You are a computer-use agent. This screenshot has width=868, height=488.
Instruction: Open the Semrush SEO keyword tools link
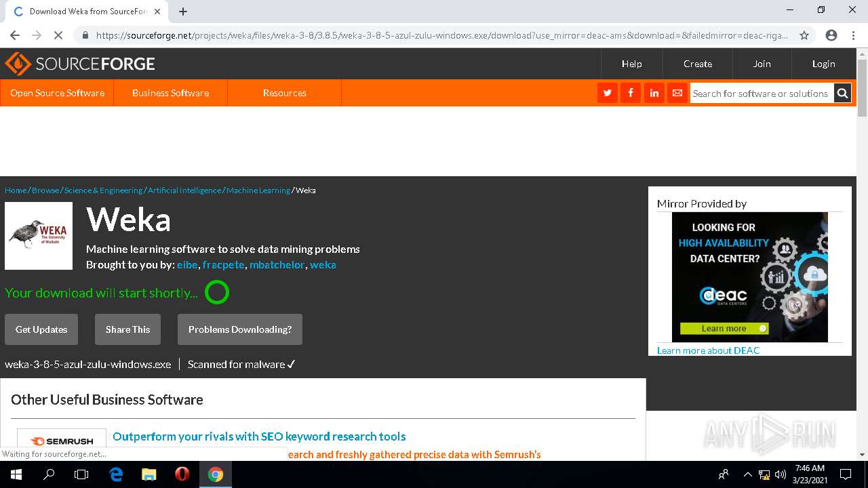[x=259, y=436]
